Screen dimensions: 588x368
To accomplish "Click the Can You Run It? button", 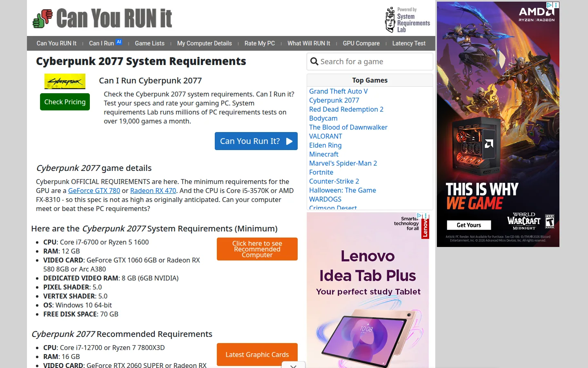I will pos(256,141).
